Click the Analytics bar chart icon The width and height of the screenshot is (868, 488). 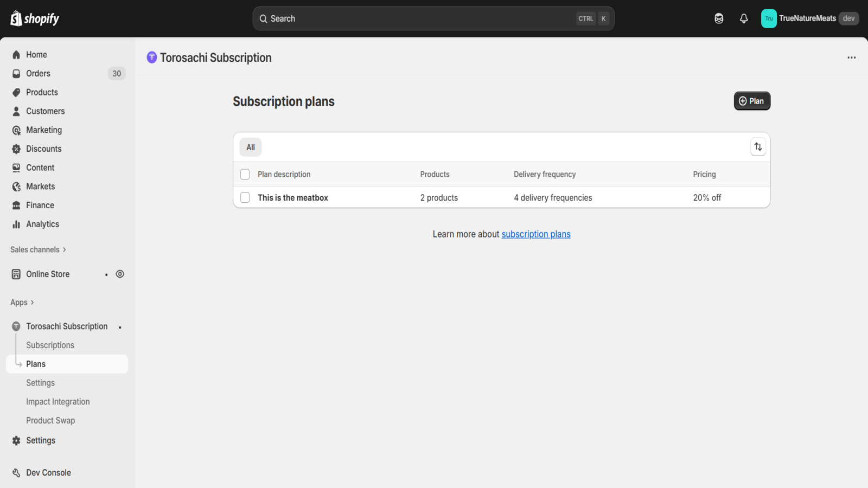[x=16, y=224]
